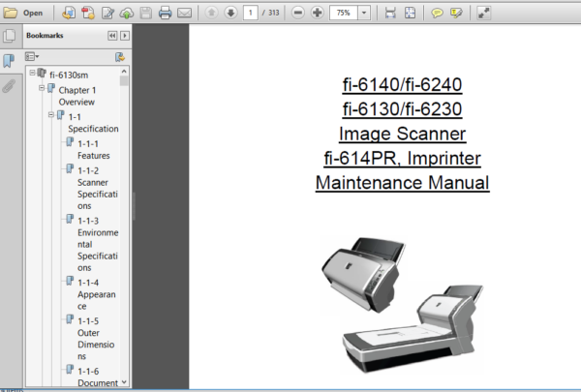Viewport: 581px width, 392px height.
Task: Collapse the 1-1 Specification bookmark
Action: pos(51,115)
